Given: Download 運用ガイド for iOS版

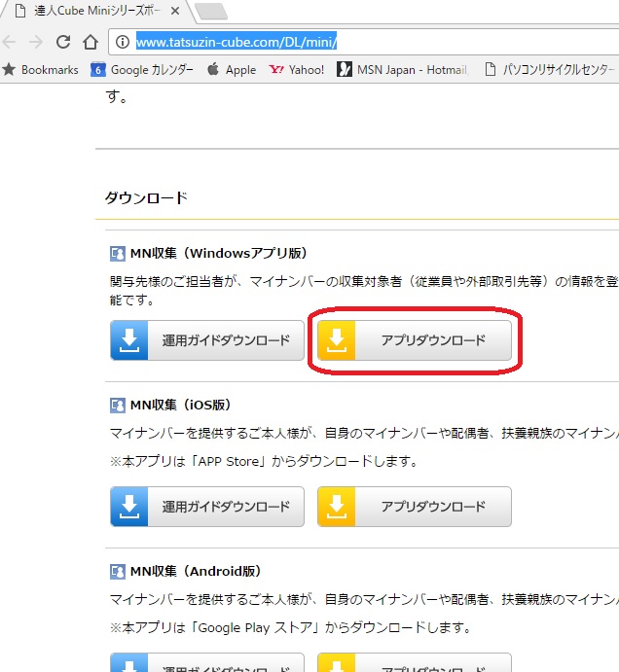Looking at the screenshot, I should point(207,507).
